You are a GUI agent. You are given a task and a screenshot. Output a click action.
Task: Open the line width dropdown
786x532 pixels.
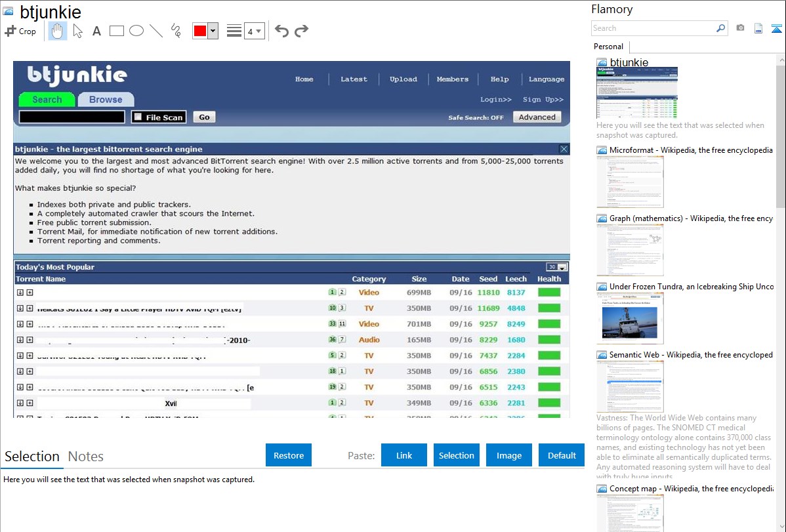(254, 31)
